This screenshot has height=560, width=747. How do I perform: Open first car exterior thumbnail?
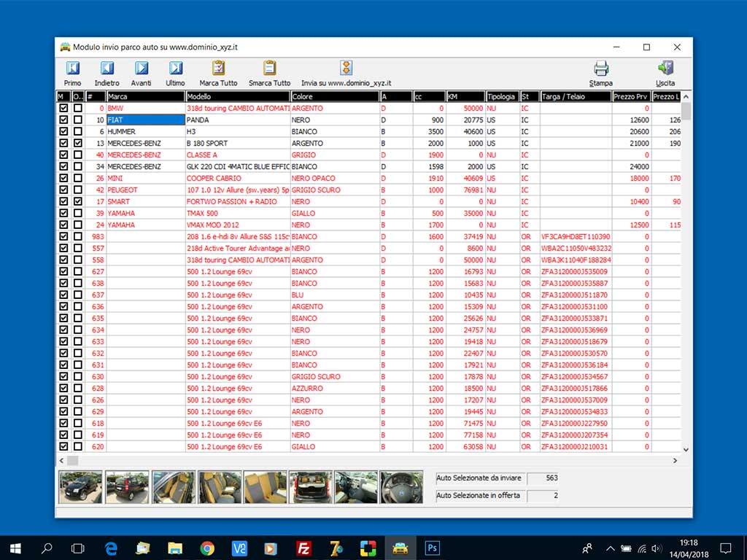(80, 487)
